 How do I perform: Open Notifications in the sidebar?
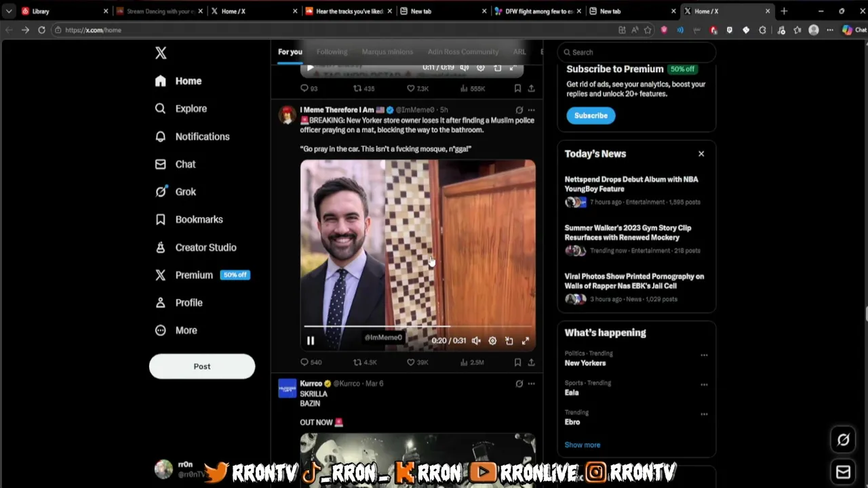tap(193, 136)
